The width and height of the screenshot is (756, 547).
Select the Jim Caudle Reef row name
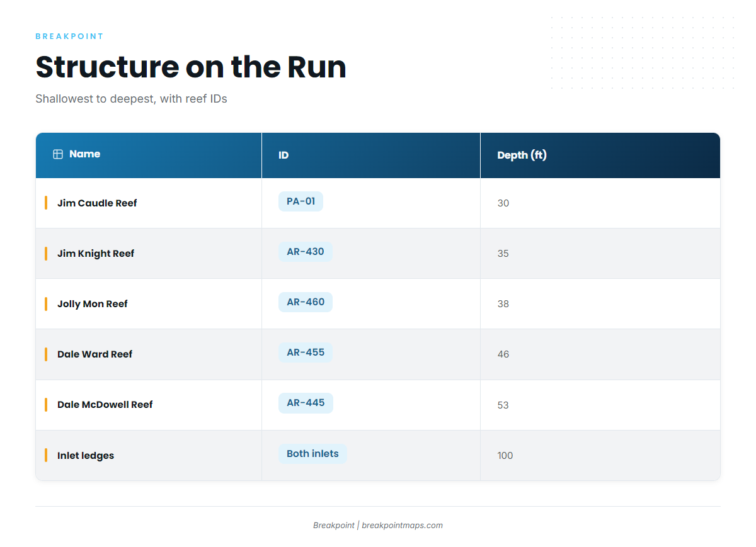[x=97, y=203]
